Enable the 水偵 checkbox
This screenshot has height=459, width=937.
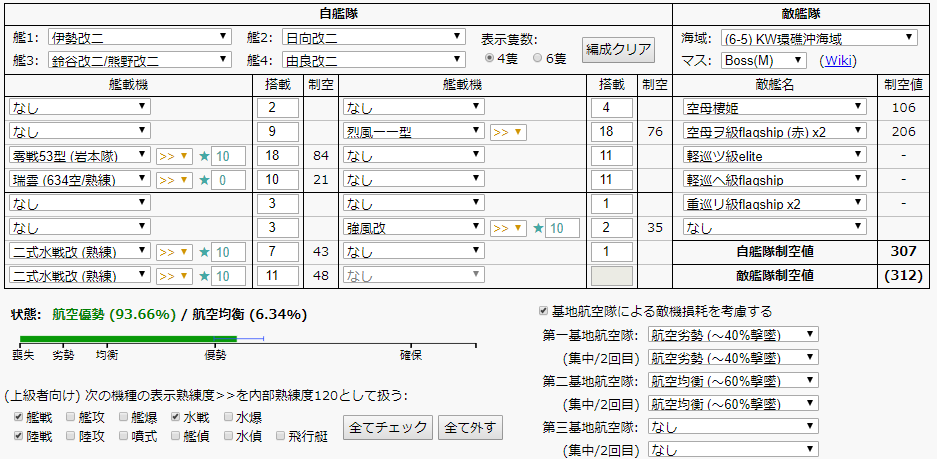point(228,436)
